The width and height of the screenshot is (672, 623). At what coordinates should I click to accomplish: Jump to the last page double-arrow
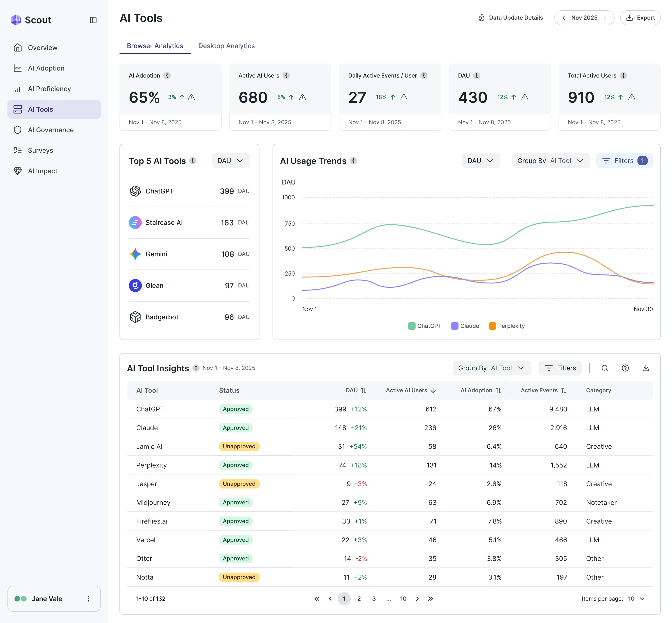[430, 599]
